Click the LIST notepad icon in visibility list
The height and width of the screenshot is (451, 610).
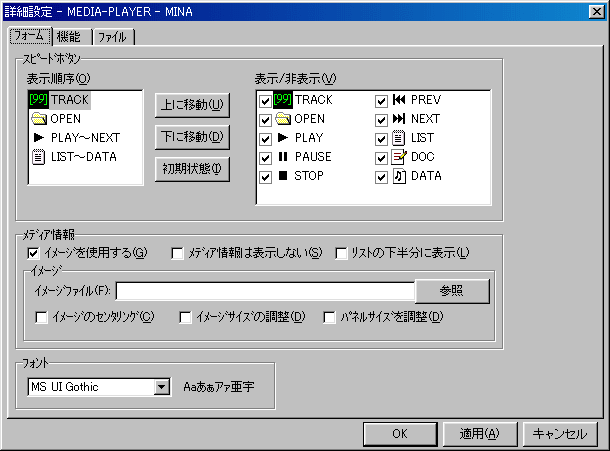tap(398, 138)
